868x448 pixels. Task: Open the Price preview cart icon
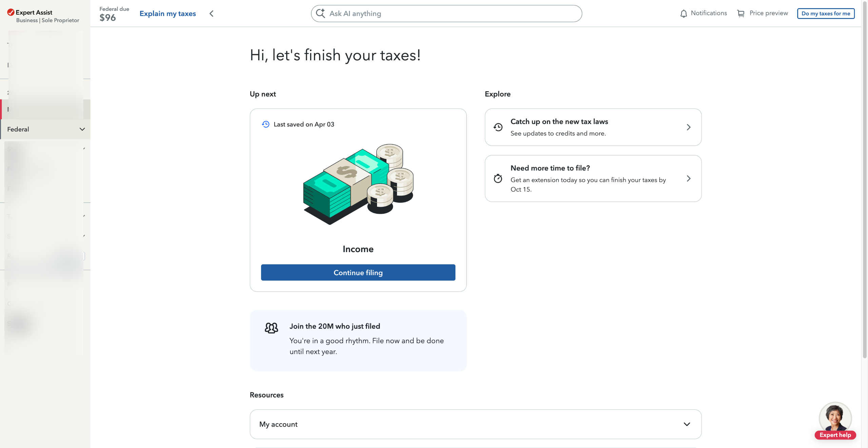pos(741,14)
